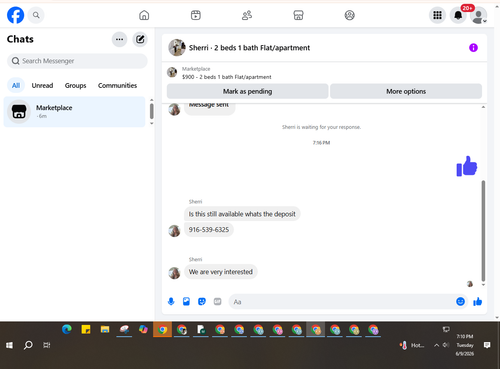The width and height of the screenshot is (500, 369).
Task: Click the Search Messenger field
Action: tap(77, 61)
